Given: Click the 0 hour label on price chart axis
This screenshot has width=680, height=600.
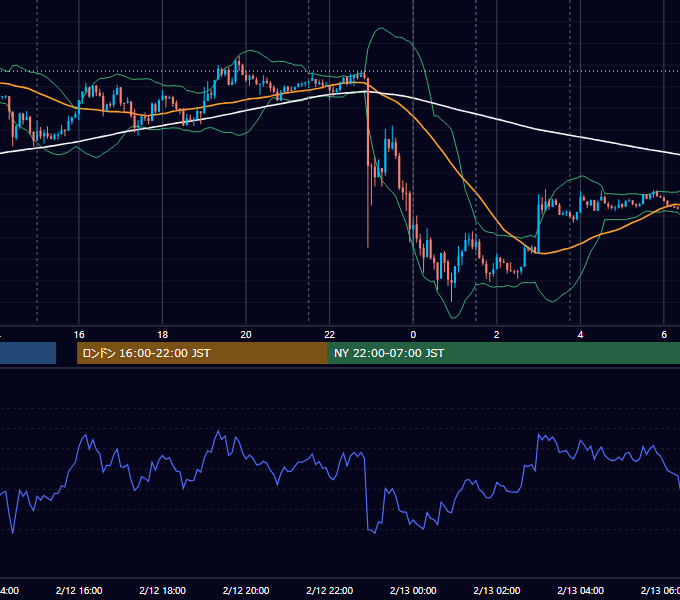Looking at the screenshot, I should pyautogui.click(x=413, y=335).
